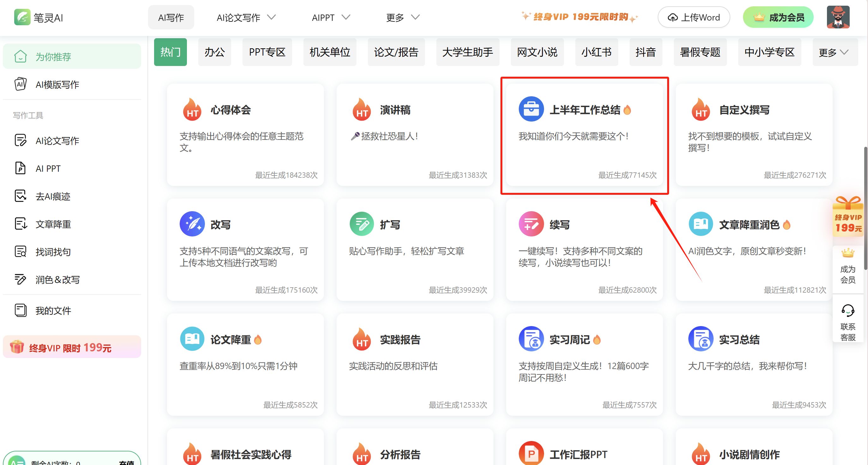868x465 pixels.
Task: Click the 润色&改写 pencil icon
Action: 20,279
